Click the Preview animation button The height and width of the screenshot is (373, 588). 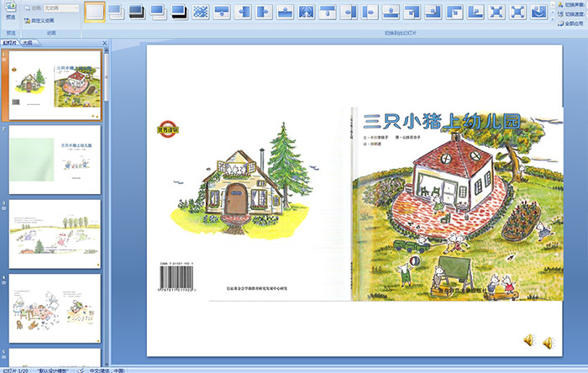pyautogui.click(x=11, y=10)
